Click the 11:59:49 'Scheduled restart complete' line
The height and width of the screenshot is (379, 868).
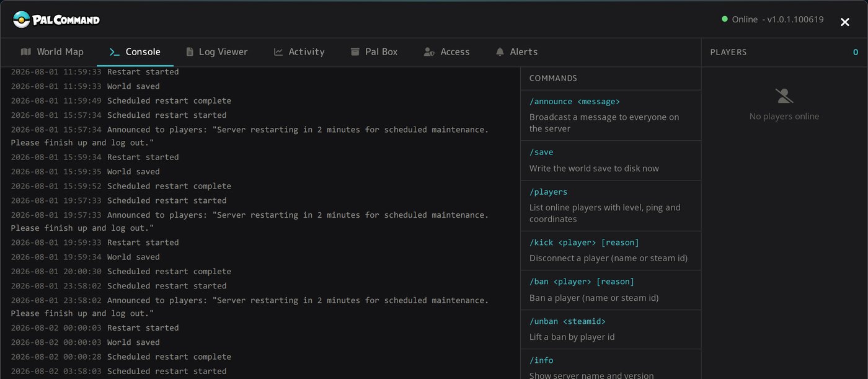coord(121,100)
